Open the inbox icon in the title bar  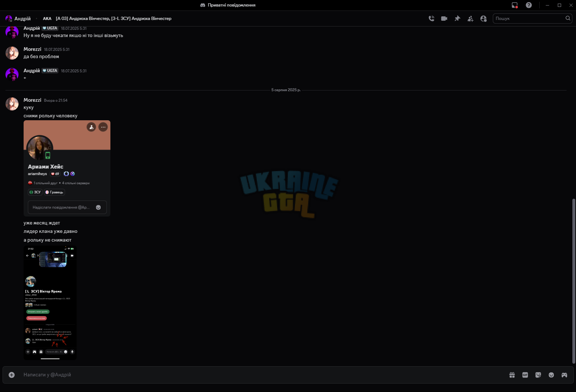click(515, 5)
